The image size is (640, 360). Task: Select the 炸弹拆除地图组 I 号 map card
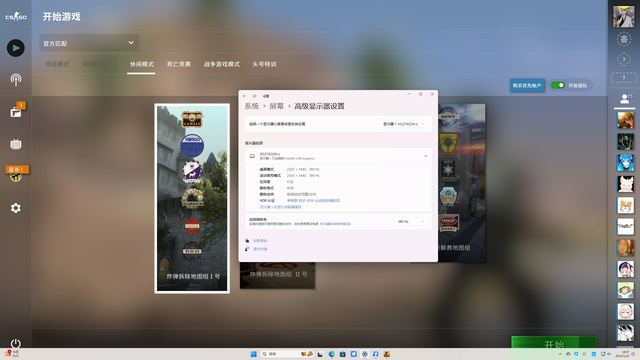pos(192,198)
